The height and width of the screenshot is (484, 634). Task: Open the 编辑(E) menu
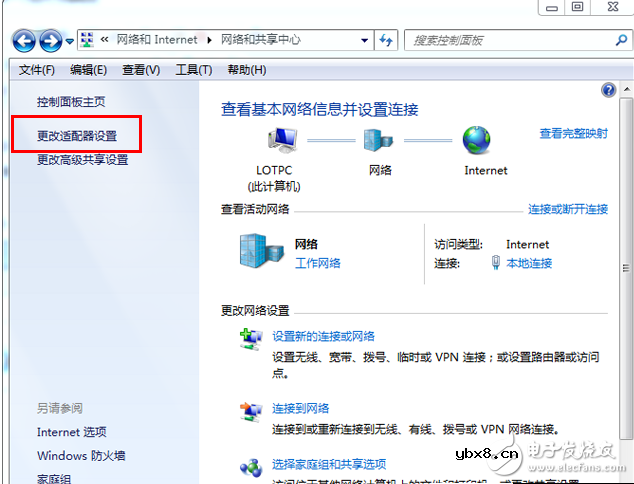click(x=88, y=70)
